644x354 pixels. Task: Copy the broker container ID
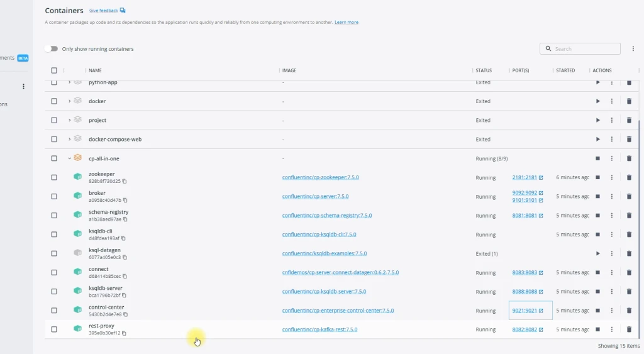(125, 201)
